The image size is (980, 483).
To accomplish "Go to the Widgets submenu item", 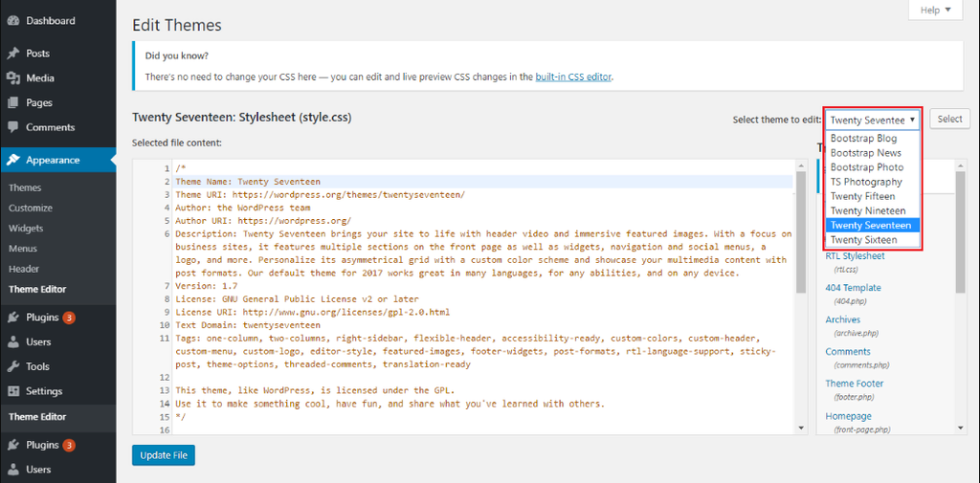I will (x=26, y=228).
